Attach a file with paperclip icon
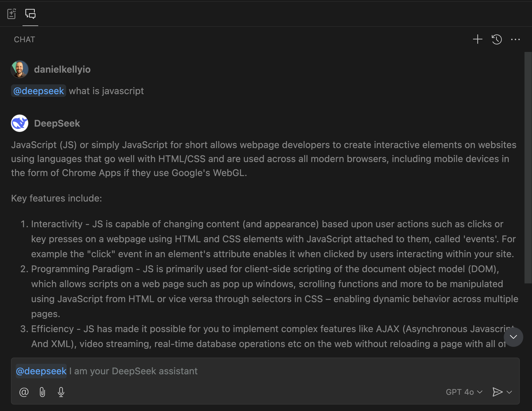 (42, 392)
